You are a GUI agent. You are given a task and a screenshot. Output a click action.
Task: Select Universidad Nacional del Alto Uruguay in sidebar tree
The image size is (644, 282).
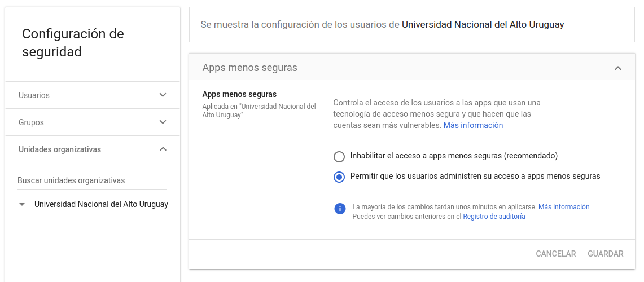(x=101, y=204)
